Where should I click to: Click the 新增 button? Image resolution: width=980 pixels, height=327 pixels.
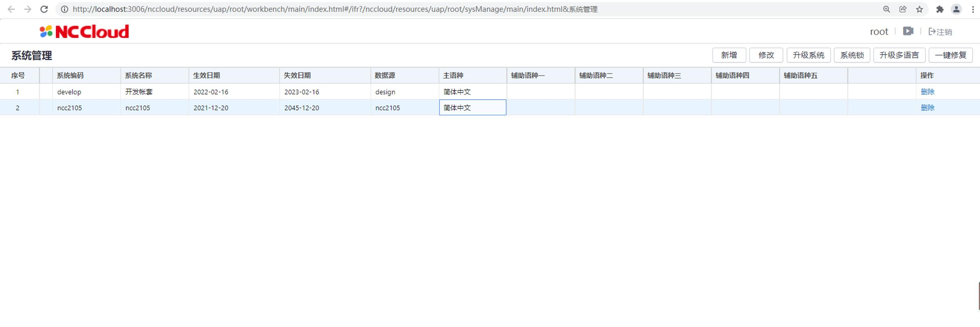click(729, 55)
